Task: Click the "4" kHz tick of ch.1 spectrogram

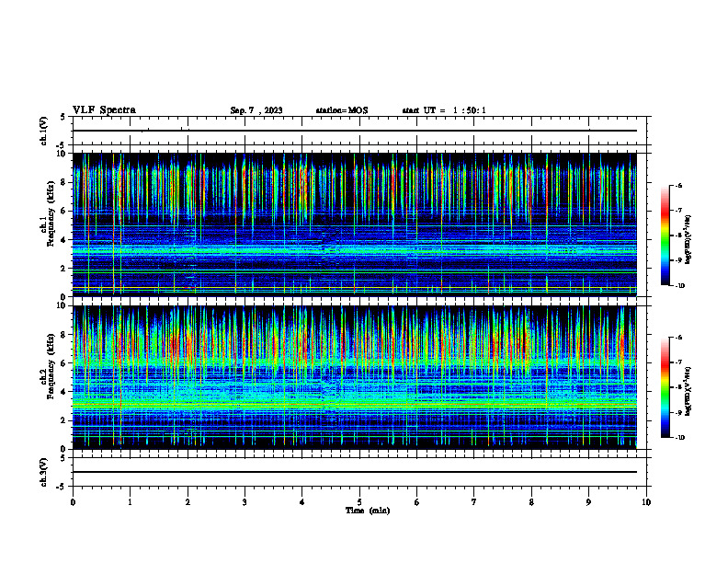Action: coord(64,240)
